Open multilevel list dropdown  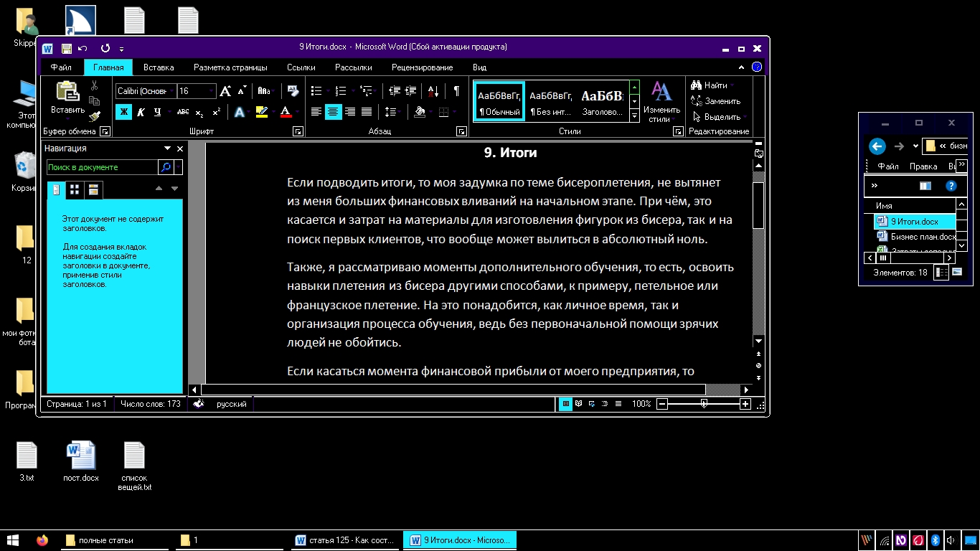point(376,91)
